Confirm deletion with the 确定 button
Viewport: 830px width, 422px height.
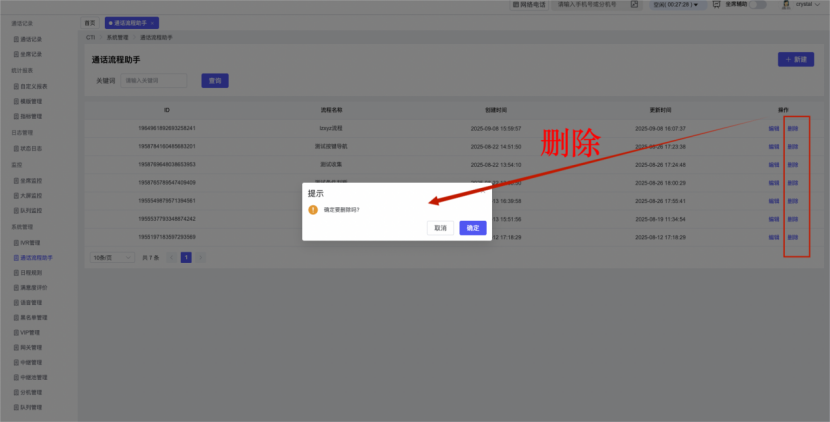click(x=473, y=228)
